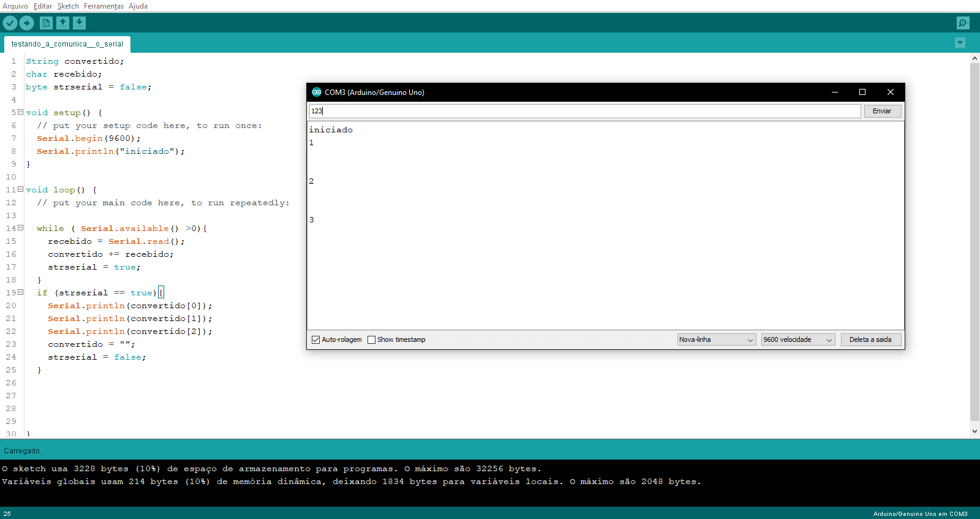
Task: Click the 'convertido = "";' code line
Action: [x=91, y=344]
